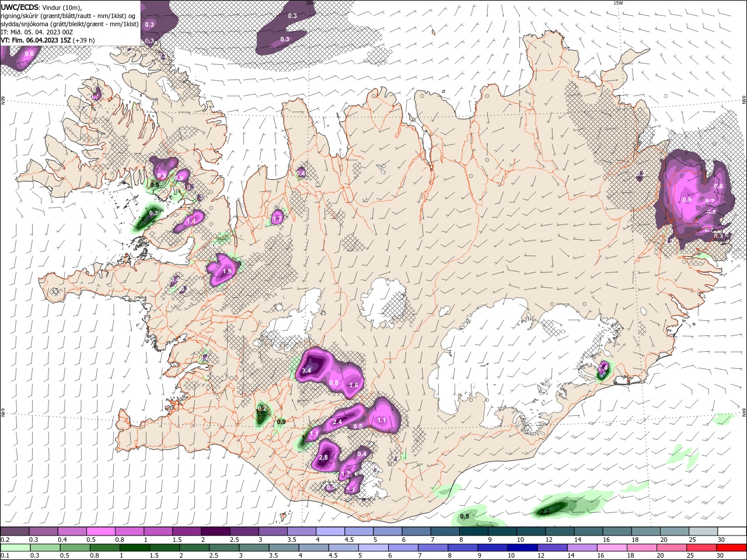Click the 0.2 label in the snow legend
The height and width of the screenshot is (560, 747).
(5, 540)
